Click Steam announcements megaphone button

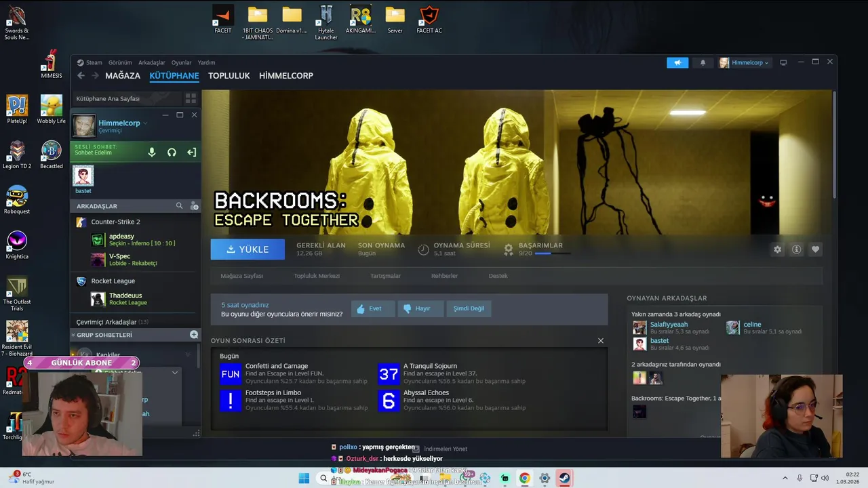pos(677,62)
